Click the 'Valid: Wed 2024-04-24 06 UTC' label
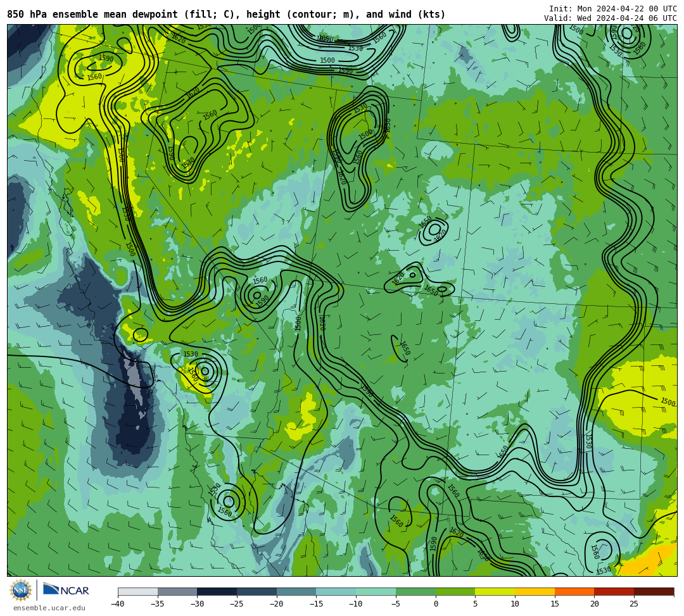This screenshot has width=684, height=616. 611,18
